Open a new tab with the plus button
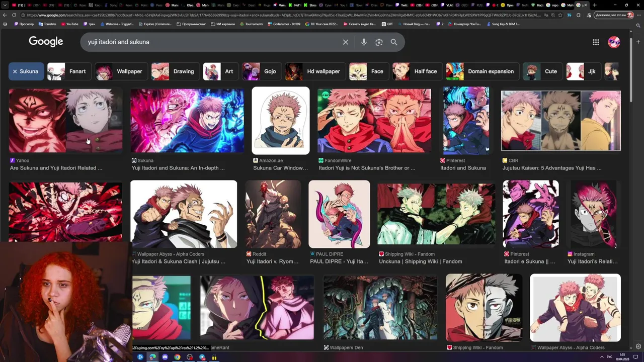 tap(594, 5)
